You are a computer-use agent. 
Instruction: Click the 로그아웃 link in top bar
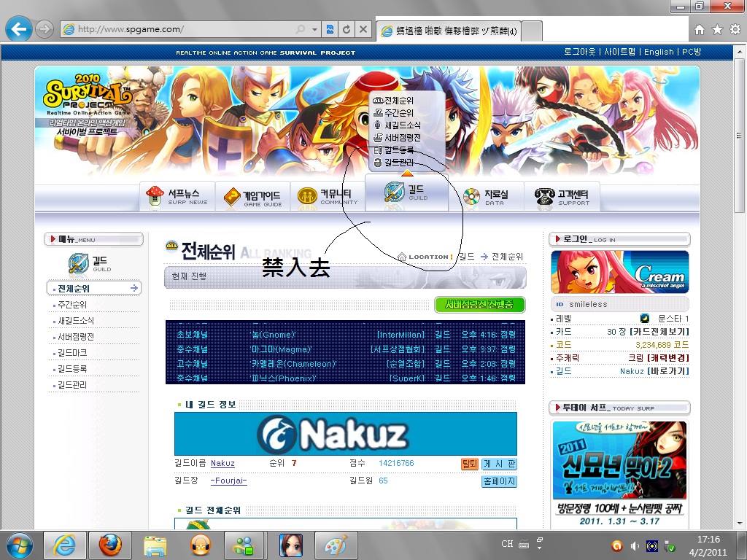[x=579, y=52]
